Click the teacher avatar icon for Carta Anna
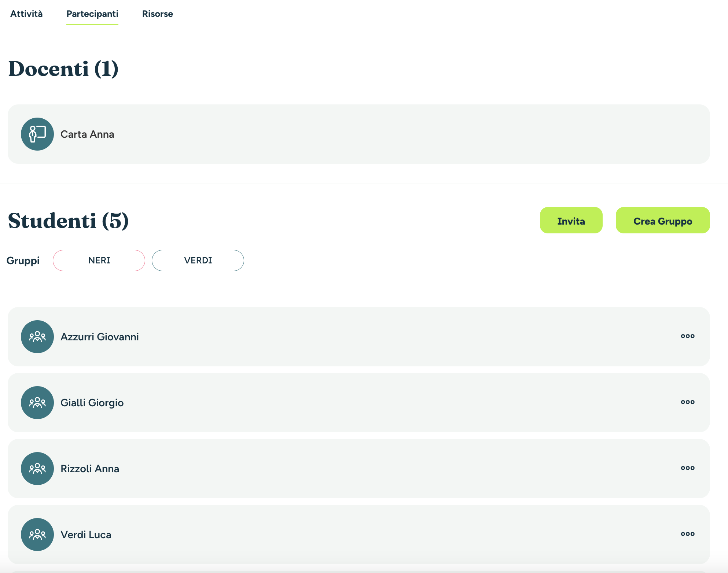The width and height of the screenshot is (728, 573). click(x=37, y=134)
